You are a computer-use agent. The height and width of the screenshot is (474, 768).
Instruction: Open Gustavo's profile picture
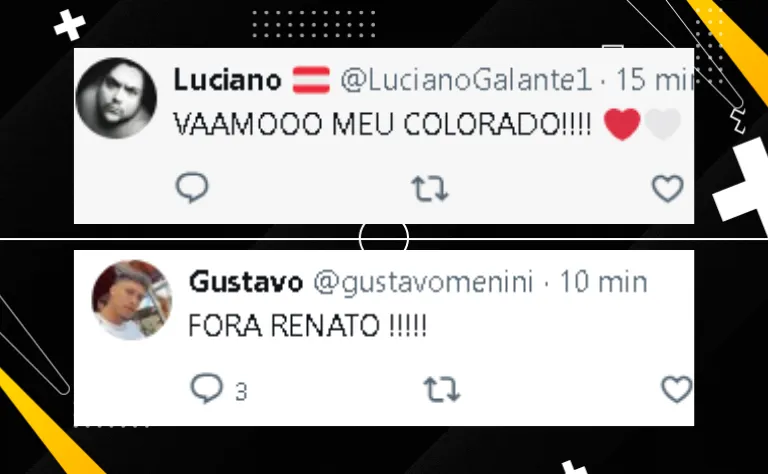coord(132,300)
